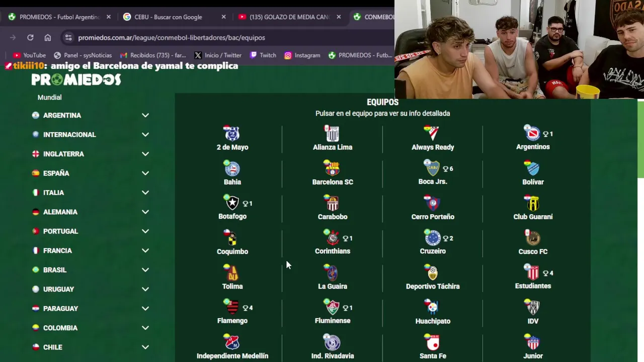Open the Deportivo Táchira crest icon
Viewport: 644px width, 362px height.
tap(432, 273)
